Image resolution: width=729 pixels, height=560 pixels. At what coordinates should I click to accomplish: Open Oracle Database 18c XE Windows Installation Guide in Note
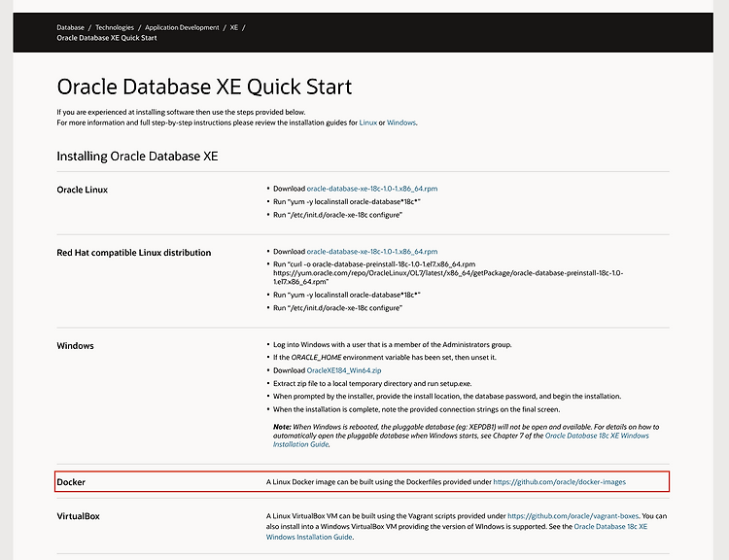(x=461, y=440)
